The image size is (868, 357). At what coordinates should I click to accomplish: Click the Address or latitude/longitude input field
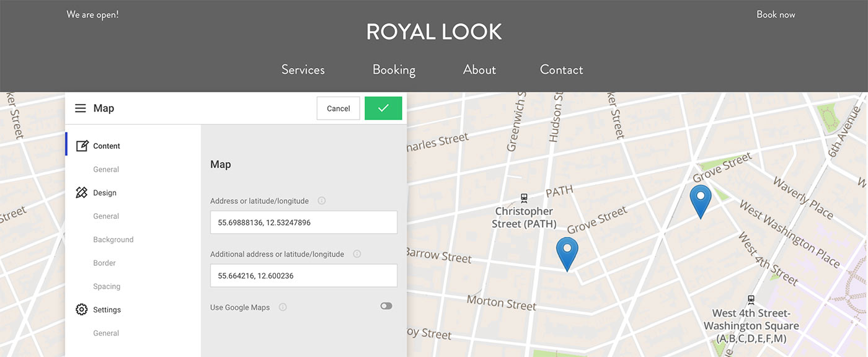pyautogui.click(x=304, y=222)
